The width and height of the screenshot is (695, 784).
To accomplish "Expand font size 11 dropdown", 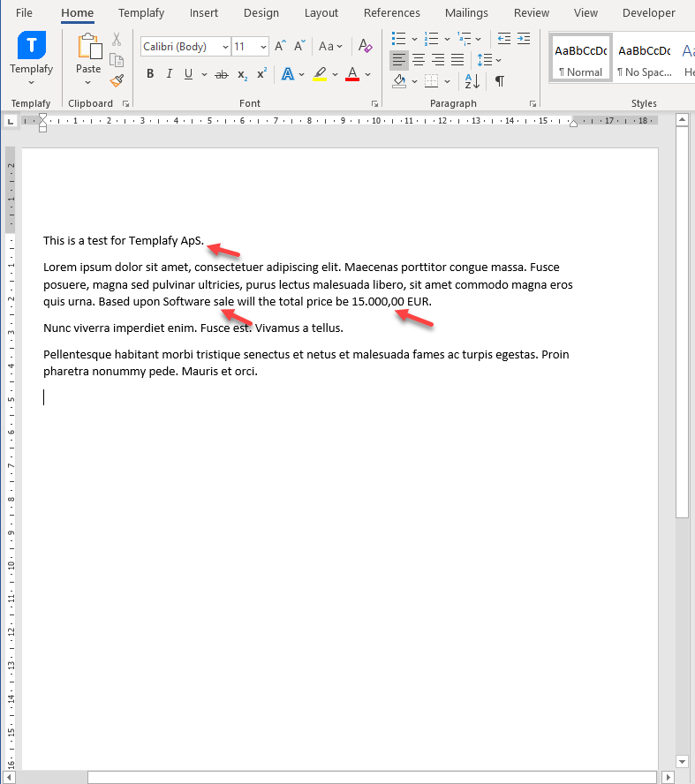I will (x=263, y=47).
